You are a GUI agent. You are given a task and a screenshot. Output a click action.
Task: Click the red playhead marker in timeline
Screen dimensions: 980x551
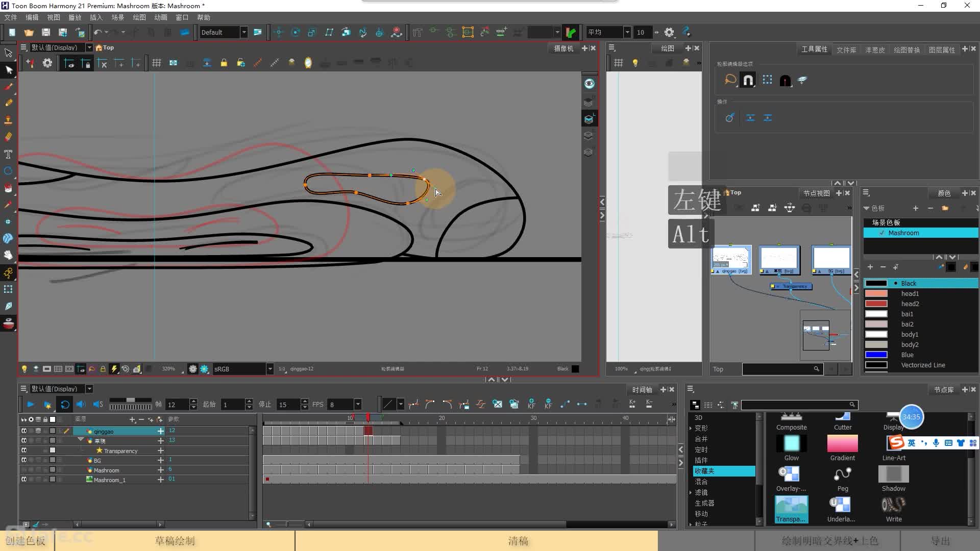coord(367,417)
